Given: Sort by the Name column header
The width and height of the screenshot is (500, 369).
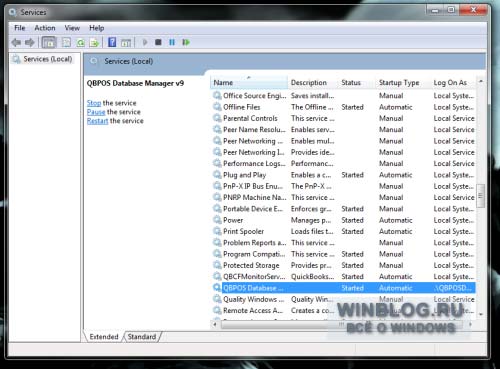Looking at the screenshot, I should click(249, 82).
